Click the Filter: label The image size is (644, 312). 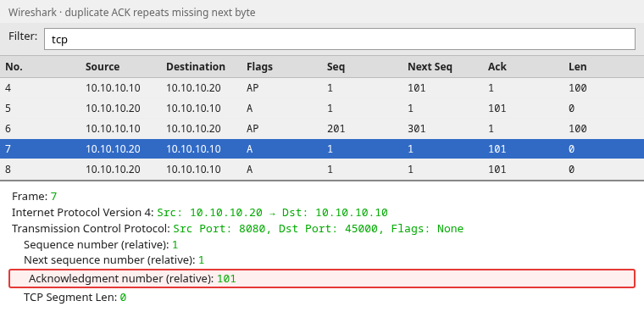(23, 36)
